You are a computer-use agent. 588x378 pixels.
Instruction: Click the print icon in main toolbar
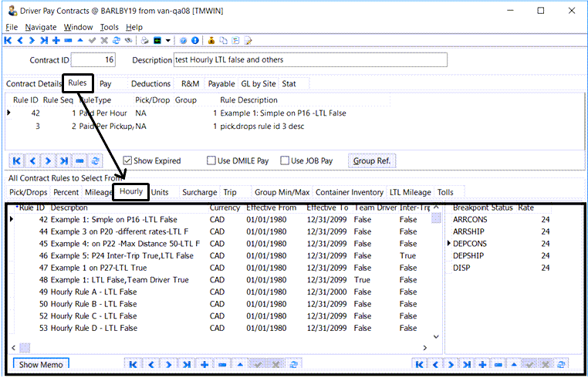144,40
